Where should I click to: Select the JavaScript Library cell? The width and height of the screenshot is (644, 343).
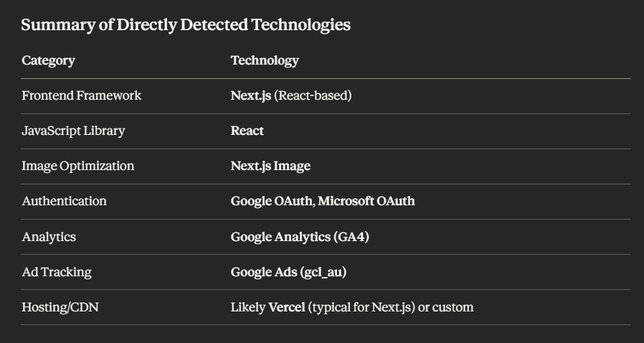point(73,131)
